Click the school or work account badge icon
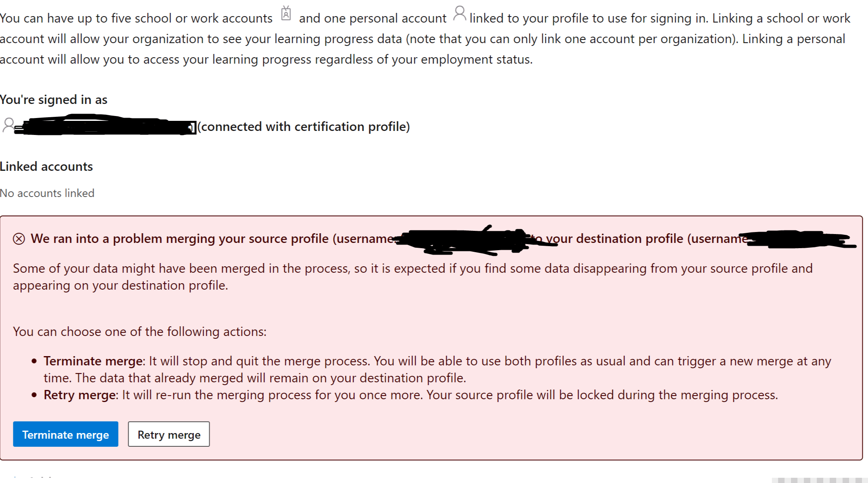868x483 pixels. pyautogui.click(x=286, y=14)
